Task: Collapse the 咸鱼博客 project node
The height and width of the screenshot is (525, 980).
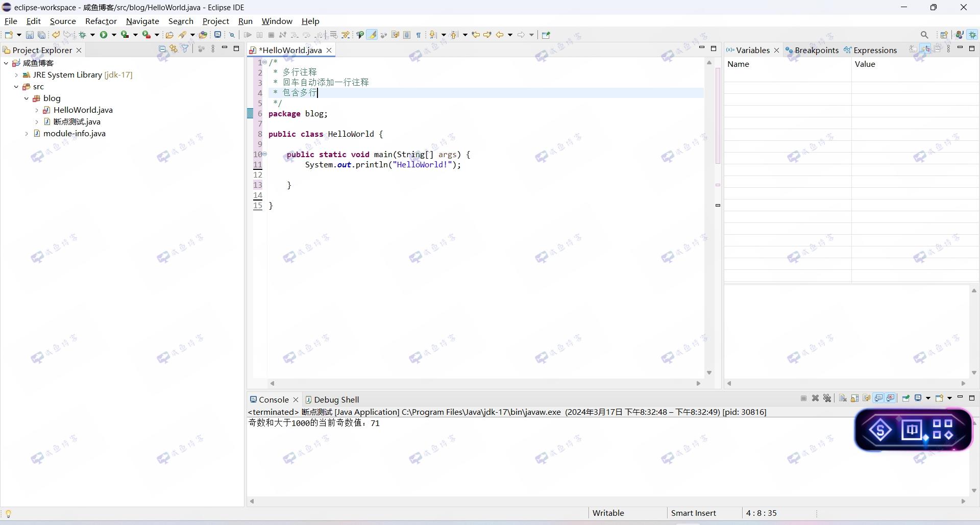Action: point(6,63)
